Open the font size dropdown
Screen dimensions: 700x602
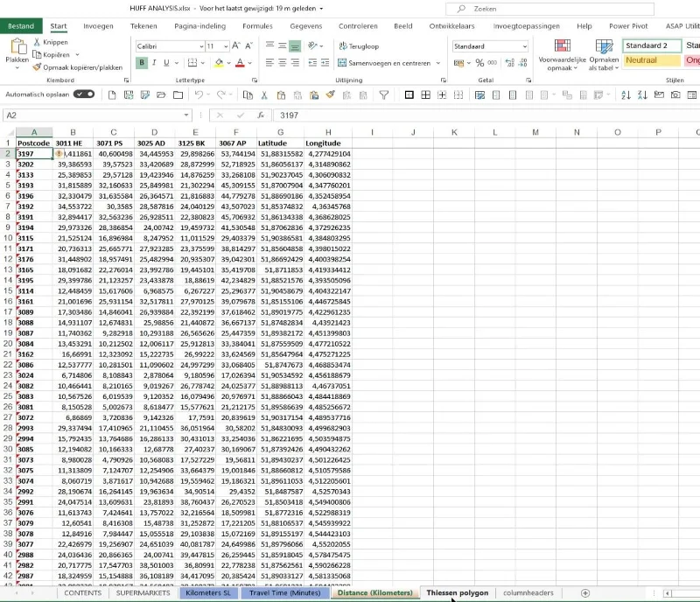click(227, 46)
